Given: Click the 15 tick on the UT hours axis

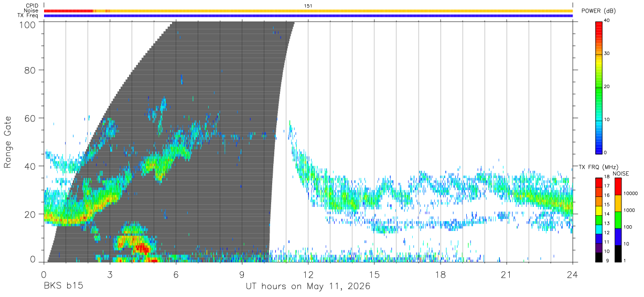Looking at the screenshot, I should coord(374,274).
